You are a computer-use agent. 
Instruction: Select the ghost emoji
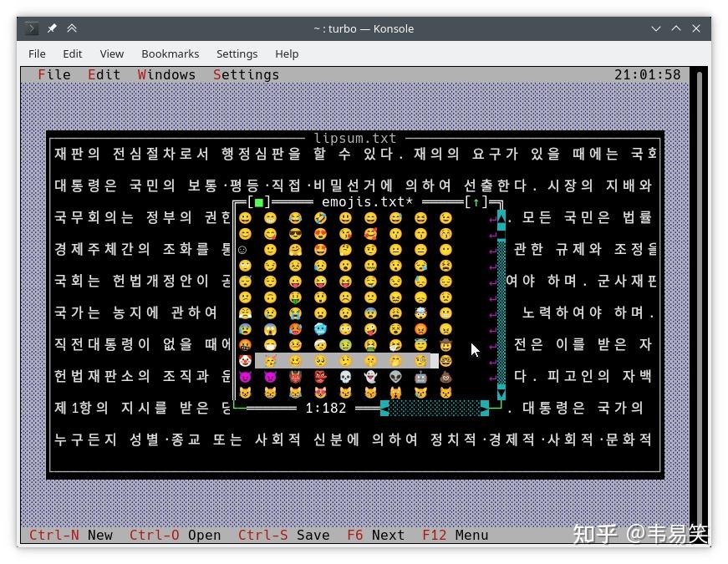pyautogui.click(x=370, y=377)
